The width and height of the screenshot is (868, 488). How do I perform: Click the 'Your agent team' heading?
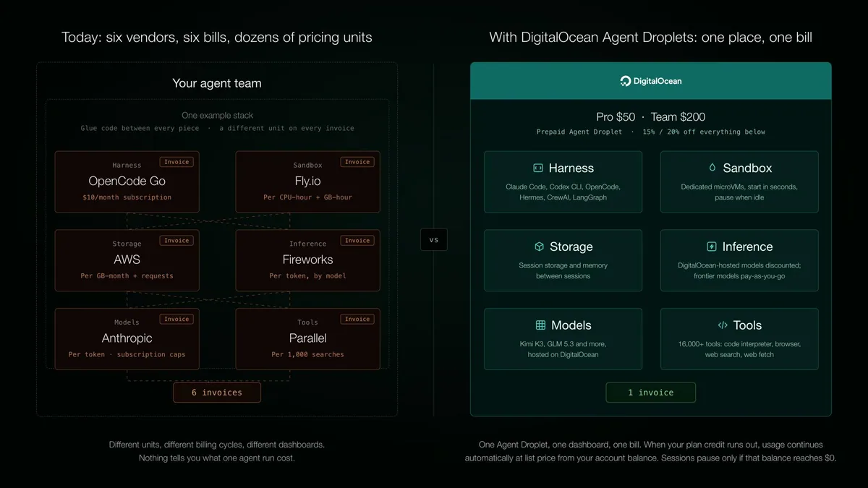pyautogui.click(x=217, y=83)
